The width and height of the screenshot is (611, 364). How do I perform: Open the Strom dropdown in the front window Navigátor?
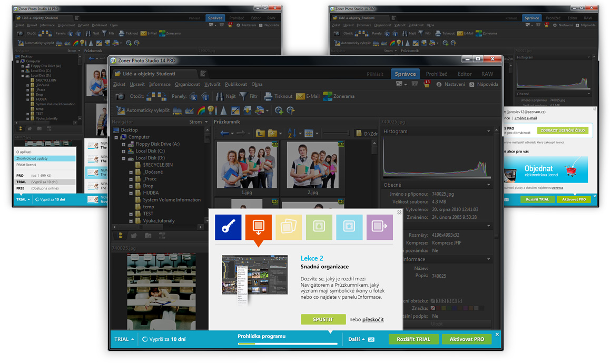[199, 122]
